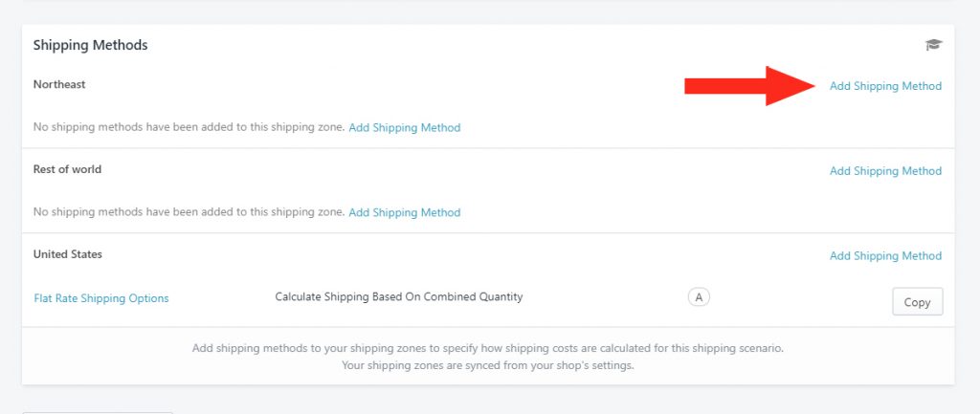Open the graduation cap help icon
The height and width of the screenshot is (414, 980).
933,44
